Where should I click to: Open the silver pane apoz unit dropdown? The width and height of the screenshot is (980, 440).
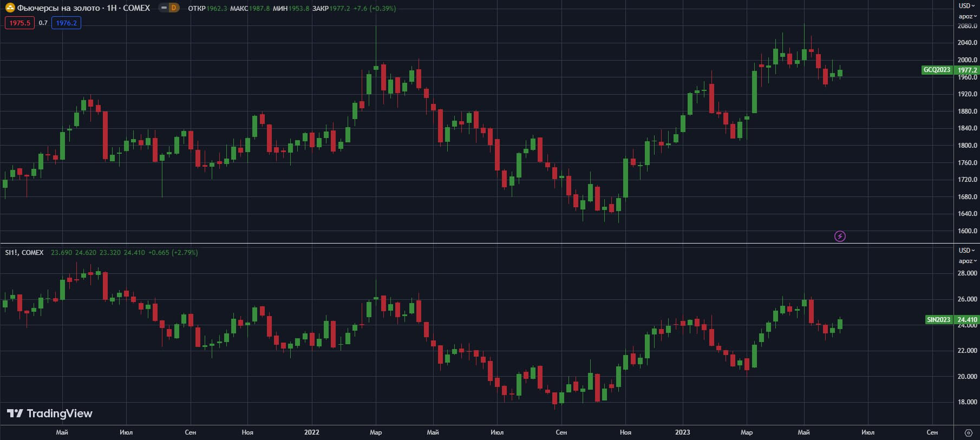967,261
